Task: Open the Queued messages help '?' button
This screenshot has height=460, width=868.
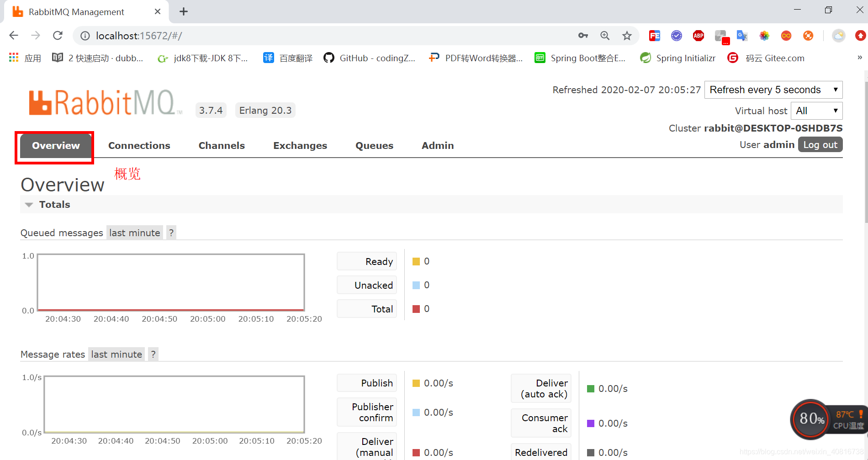Action: [171, 233]
